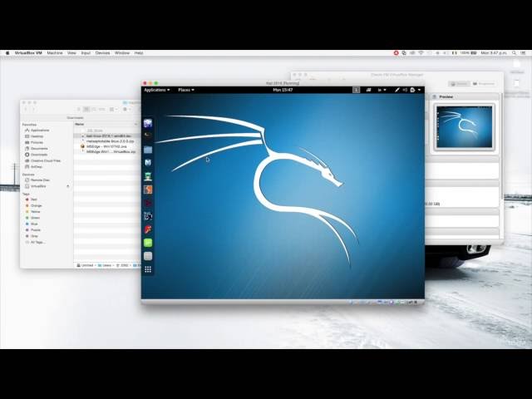Click the battery status in the menu bar
This screenshot has height=399, width=532.
[x=469, y=53]
